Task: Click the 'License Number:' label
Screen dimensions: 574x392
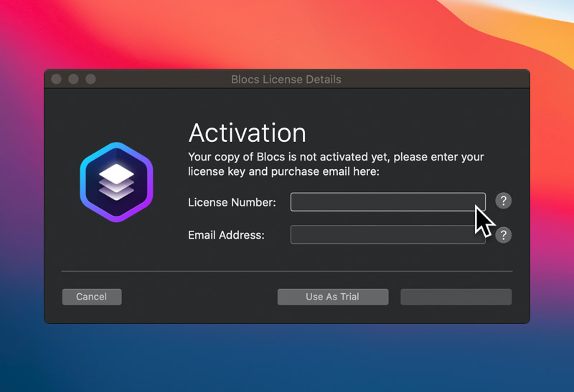Action: [x=232, y=202]
